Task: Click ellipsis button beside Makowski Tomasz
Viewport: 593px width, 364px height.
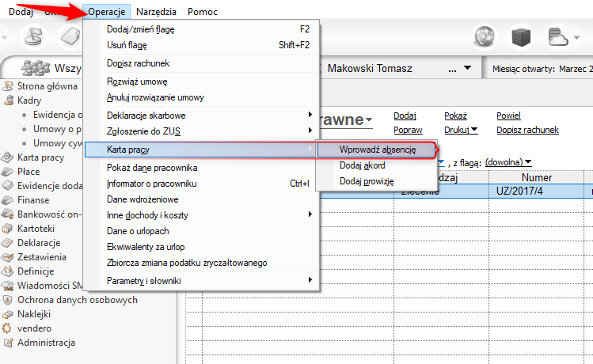Action: [x=452, y=70]
